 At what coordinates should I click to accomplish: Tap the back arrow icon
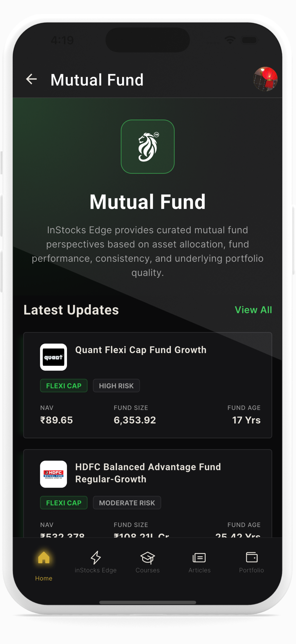click(31, 79)
